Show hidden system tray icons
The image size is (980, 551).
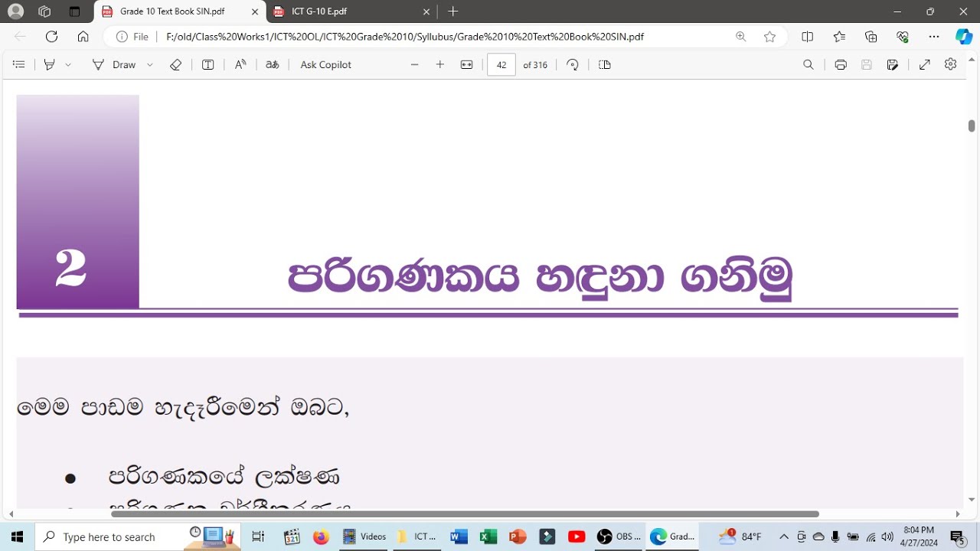click(784, 537)
